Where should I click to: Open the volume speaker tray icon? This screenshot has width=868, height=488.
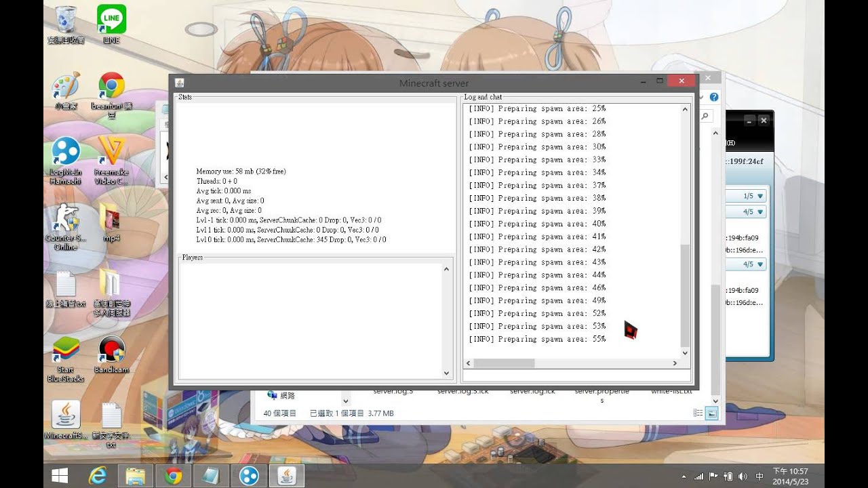click(743, 476)
